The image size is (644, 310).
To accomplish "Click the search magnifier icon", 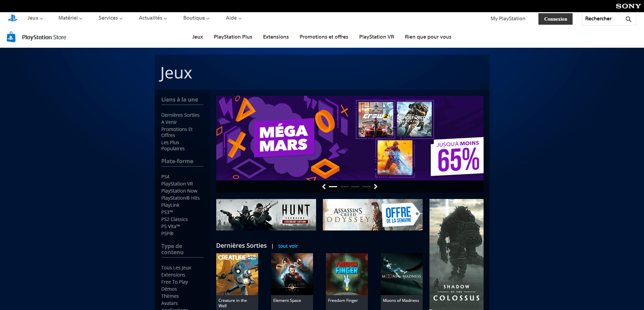I will pyautogui.click(x=628, y=19).
